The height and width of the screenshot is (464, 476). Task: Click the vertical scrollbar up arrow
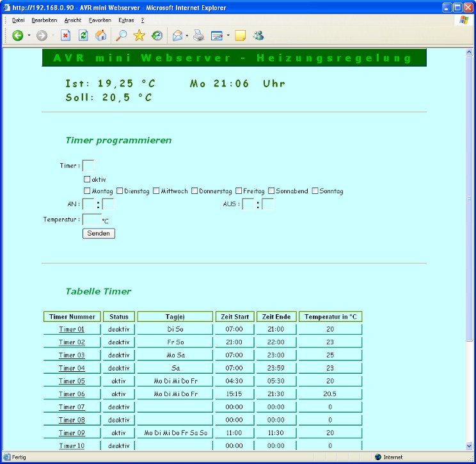pos(469,52)
